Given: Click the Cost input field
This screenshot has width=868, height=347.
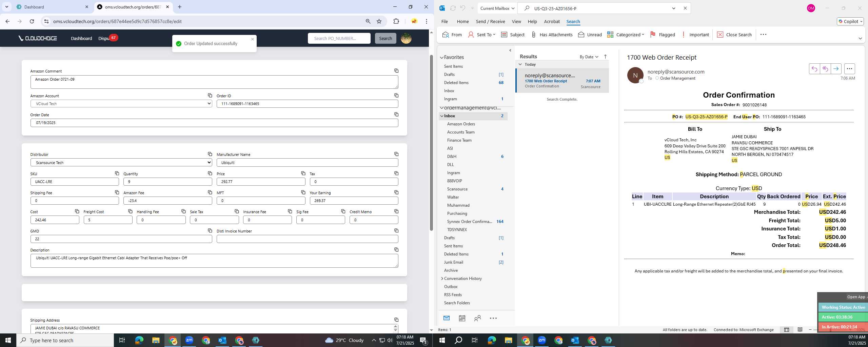Looking at the screenshot, I should pos(55,220).
